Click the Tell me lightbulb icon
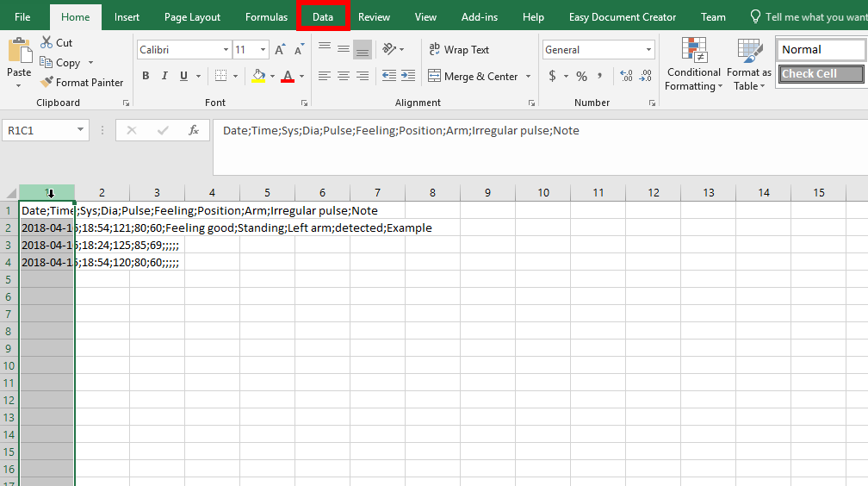 click(x=755, y=16)
